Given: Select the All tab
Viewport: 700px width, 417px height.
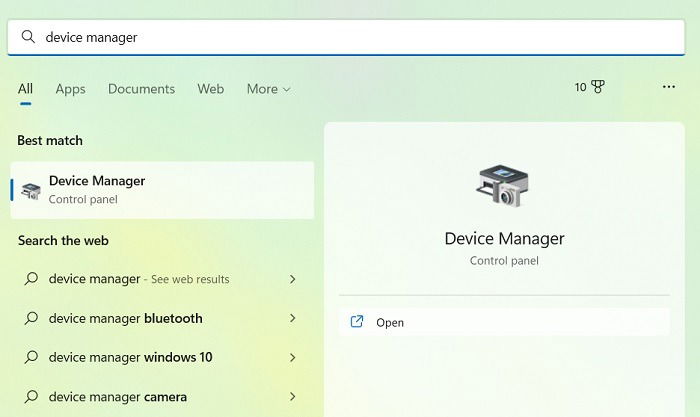Looking at the screenshot, I should [x=25, y=88].
